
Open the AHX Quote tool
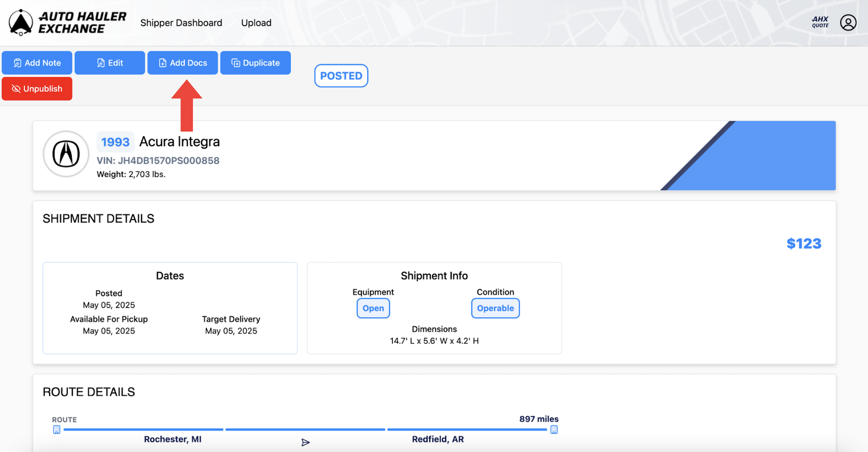820,22
